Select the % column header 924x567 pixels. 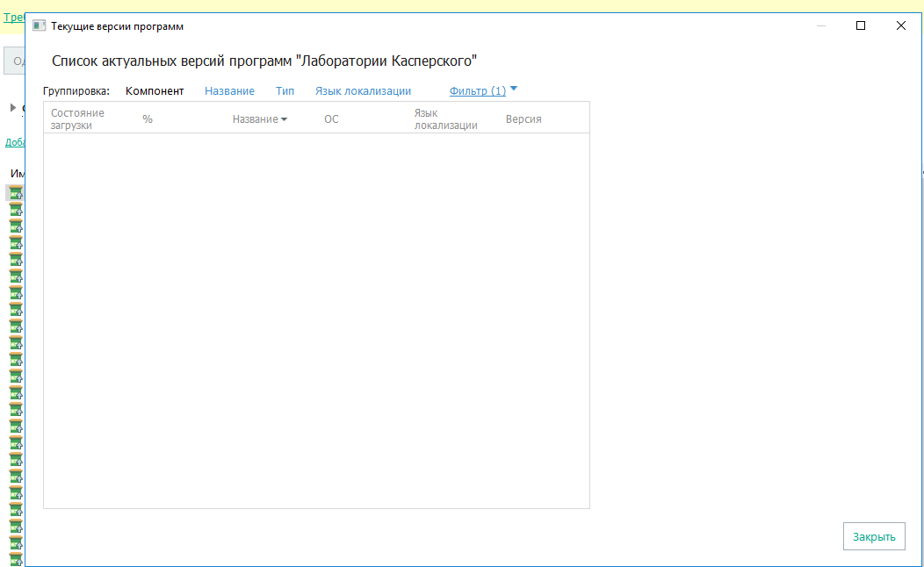click(148, 119)
